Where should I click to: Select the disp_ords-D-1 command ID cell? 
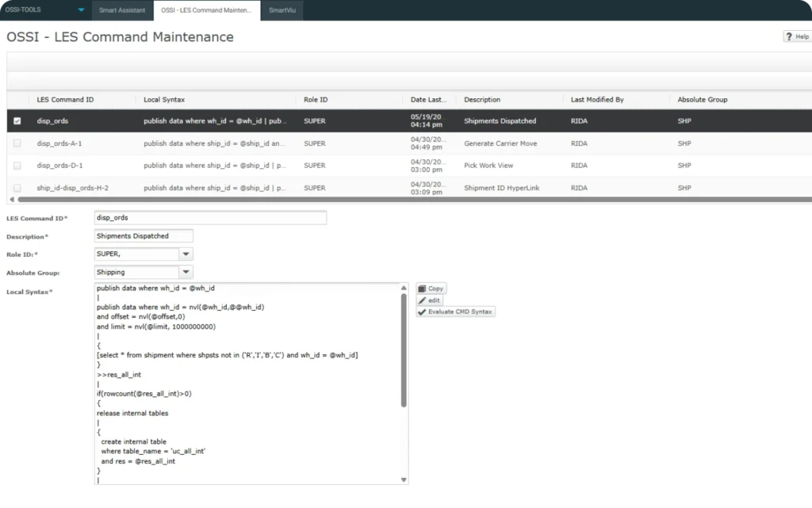pos(59,166)
